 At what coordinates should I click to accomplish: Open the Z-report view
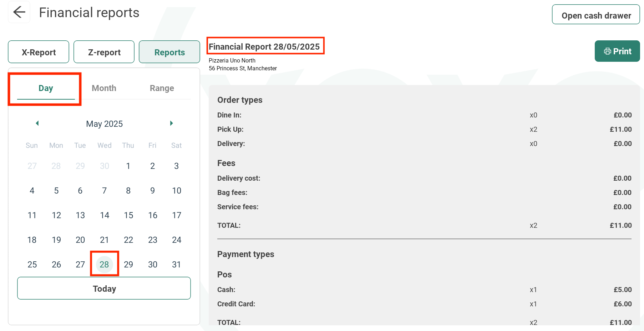[x=104, y=52]
